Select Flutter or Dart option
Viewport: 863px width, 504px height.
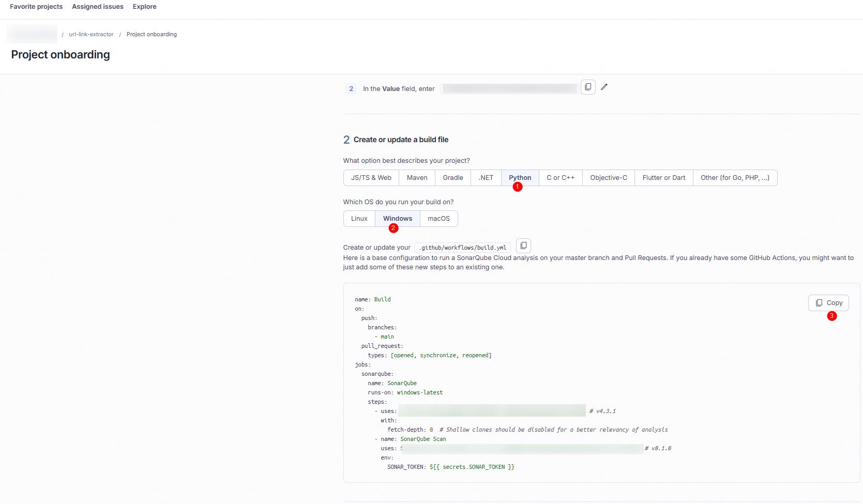[x=664, y=178]
